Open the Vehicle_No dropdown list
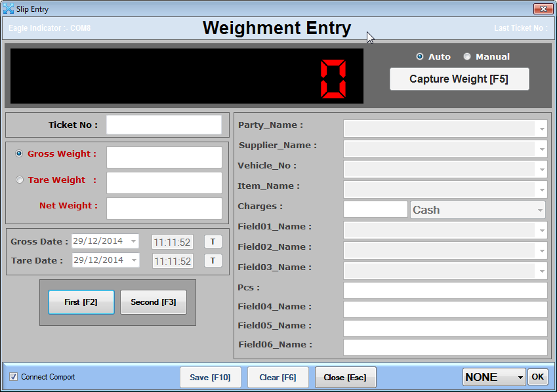 (542, 169)
